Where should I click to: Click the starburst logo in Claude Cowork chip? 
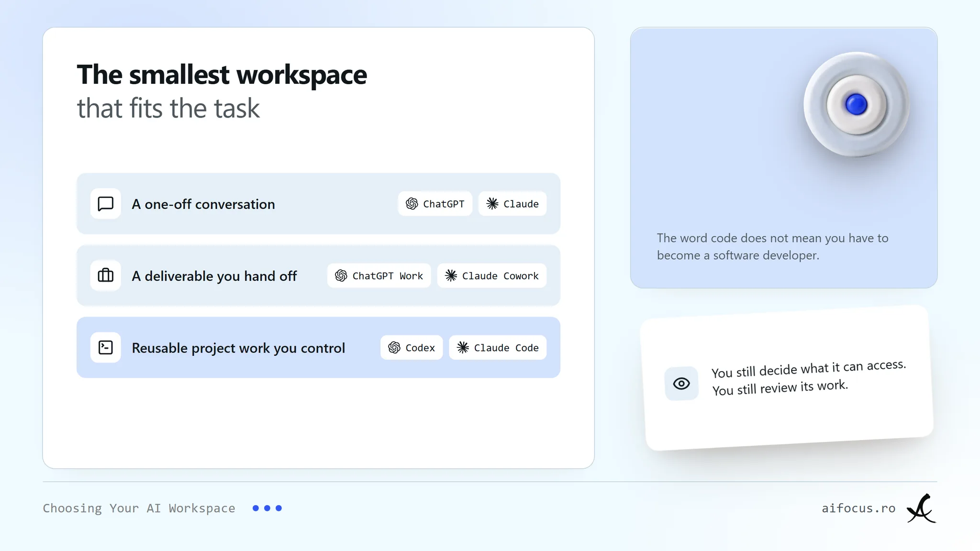coord(451,275)
